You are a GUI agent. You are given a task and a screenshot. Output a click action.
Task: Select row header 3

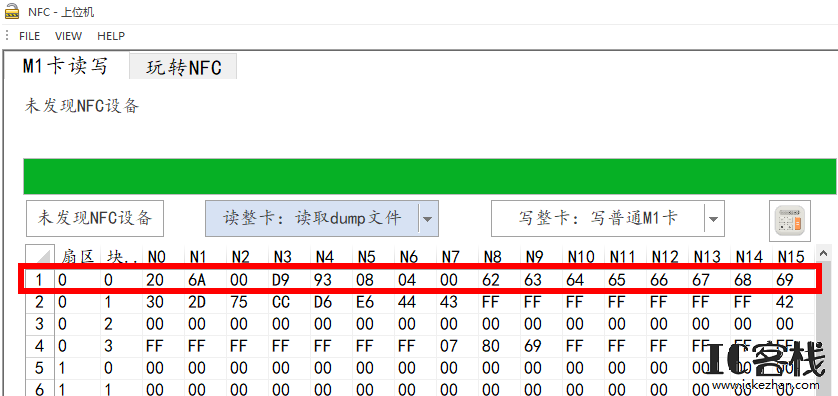(x=40, y=324)
